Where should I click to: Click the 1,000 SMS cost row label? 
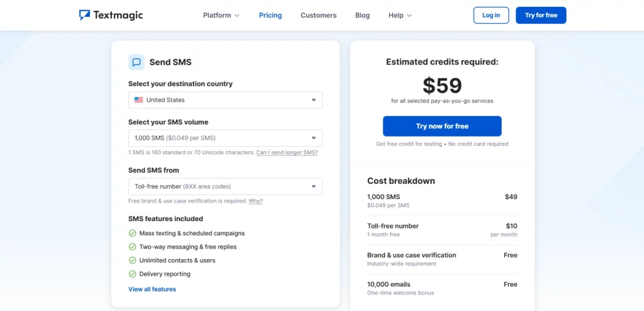coord(384,196)
